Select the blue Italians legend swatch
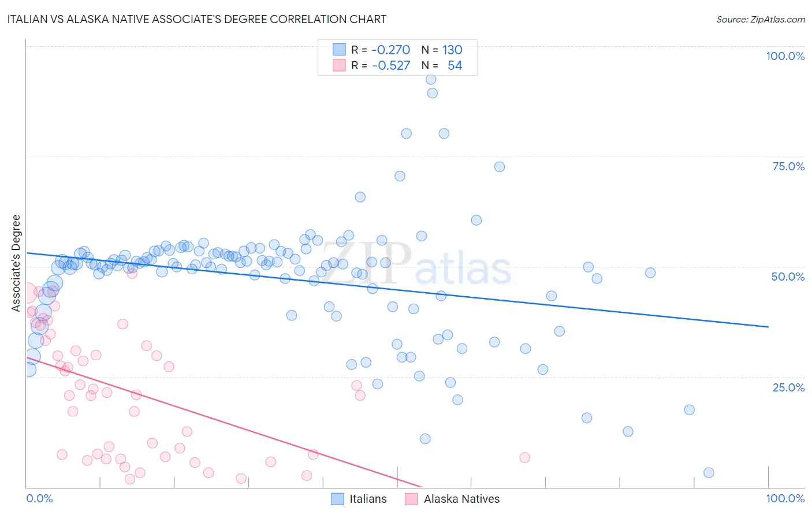812x515 pixels. point(338,499)
